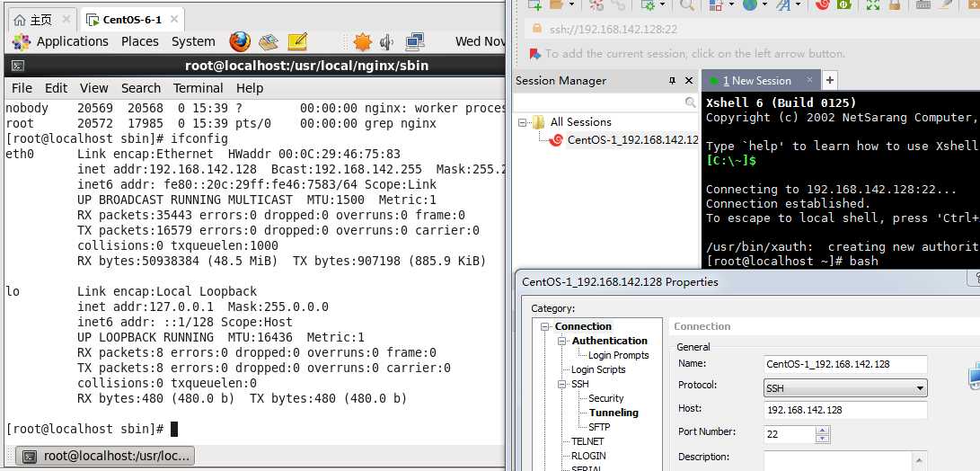Screen dimensions: 980x471
Task: Add a new Xshell session tab
Action: 829,80
